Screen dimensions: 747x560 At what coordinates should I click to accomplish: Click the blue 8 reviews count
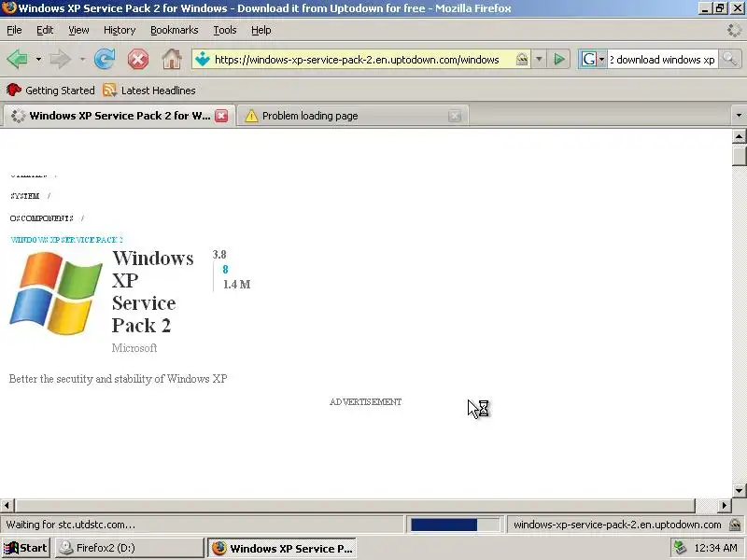(225, 270)
